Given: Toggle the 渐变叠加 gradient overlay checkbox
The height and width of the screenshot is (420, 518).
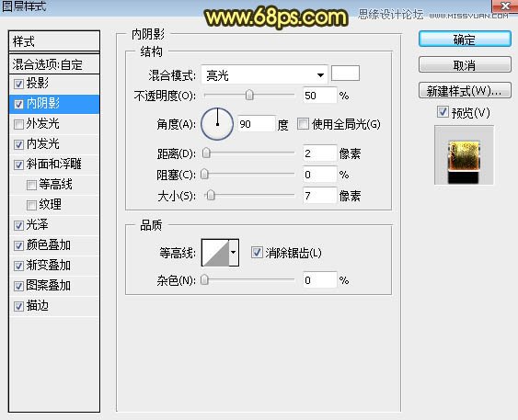Looking at the screenshot, I should 18,266.
